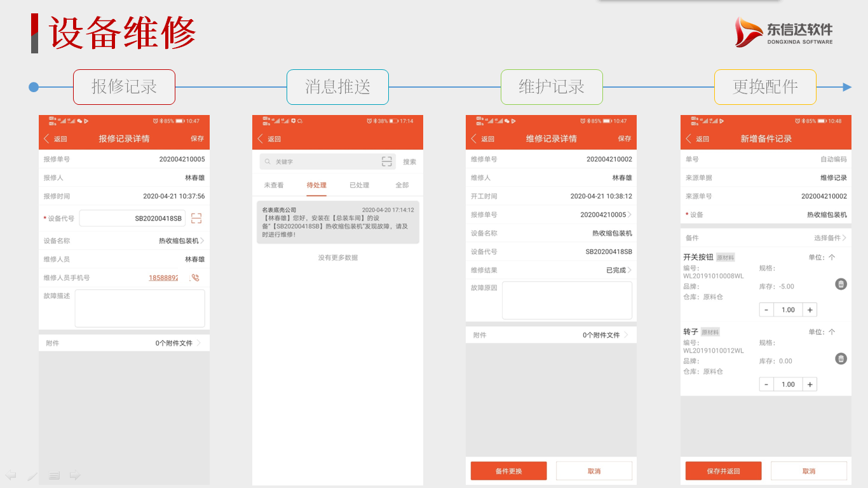Click the 故障描述 text area
Image resolution: width=868 pixels, height=488 pixels.
(140, 308)
